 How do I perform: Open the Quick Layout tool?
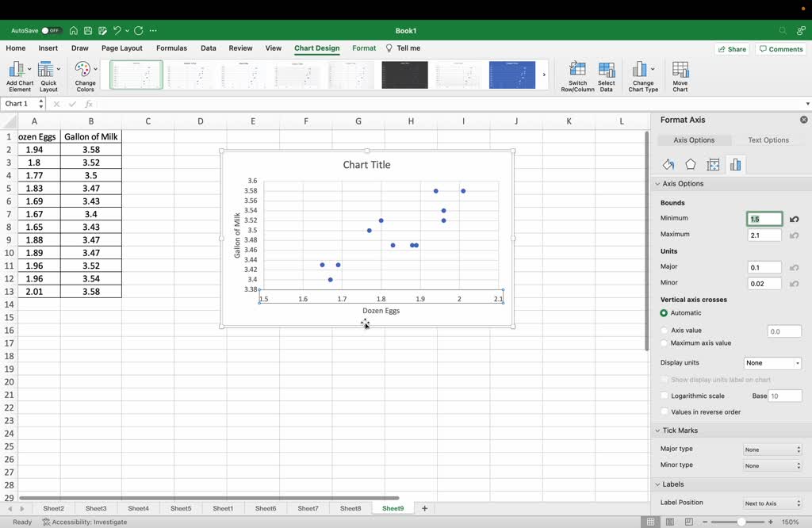point(48,71)
